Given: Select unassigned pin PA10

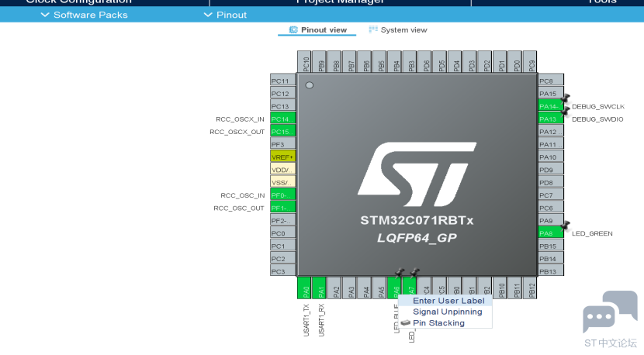Looking at the screenshot, I should pos(551,157).
